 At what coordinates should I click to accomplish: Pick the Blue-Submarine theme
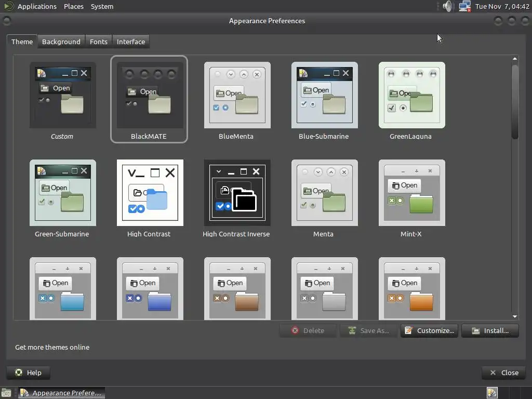coord(324,96)
